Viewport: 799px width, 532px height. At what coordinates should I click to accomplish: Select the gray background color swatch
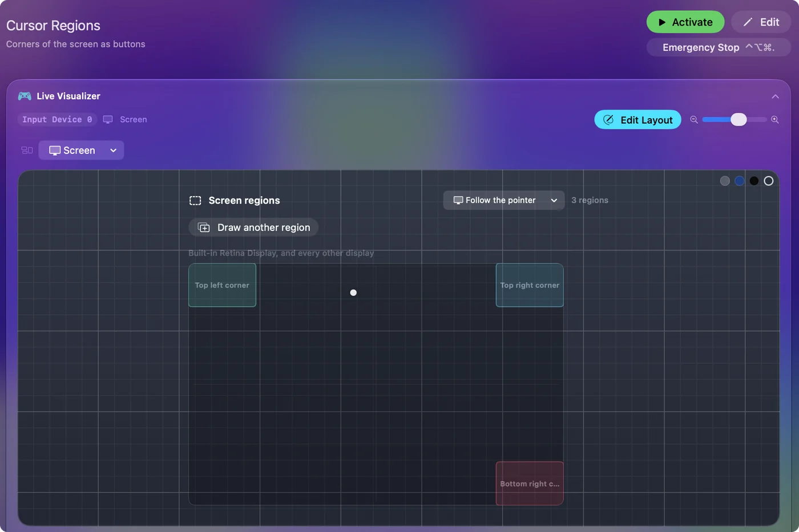725,181
